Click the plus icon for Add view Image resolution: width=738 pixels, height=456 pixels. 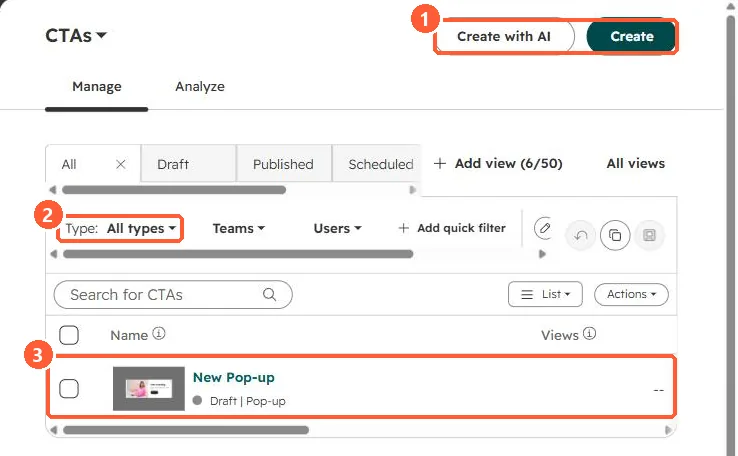pos(440,163)
